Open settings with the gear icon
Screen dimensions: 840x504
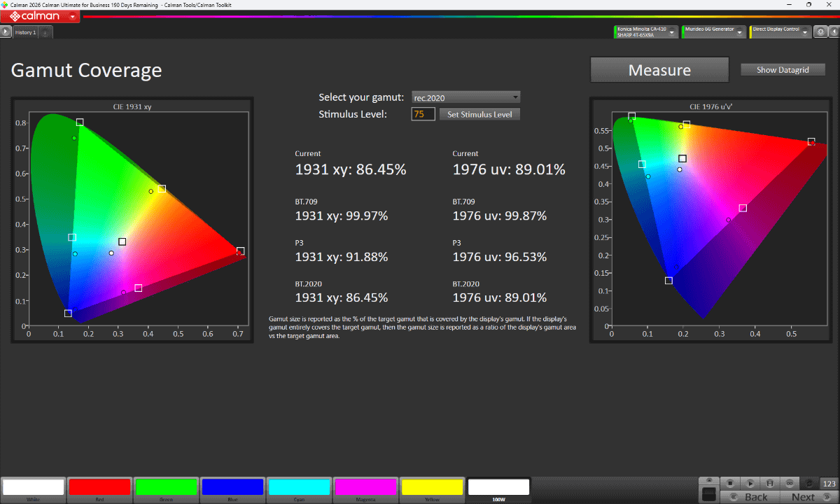(821, 31)
